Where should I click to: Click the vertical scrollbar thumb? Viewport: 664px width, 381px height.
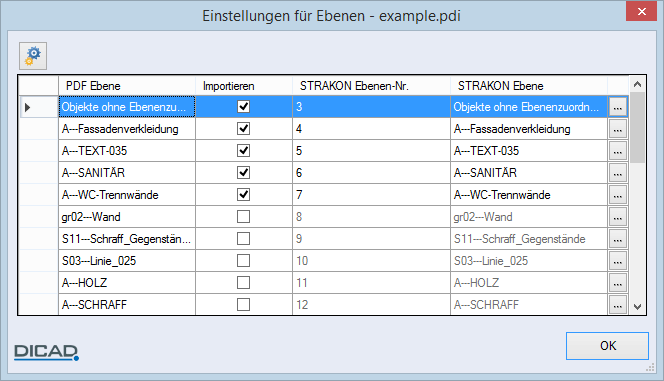(637, 128)
